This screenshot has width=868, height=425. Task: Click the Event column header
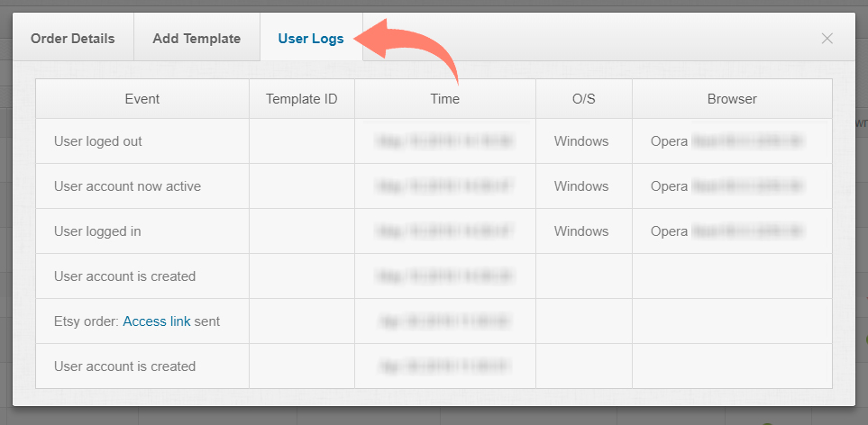(x=142, y=99)
